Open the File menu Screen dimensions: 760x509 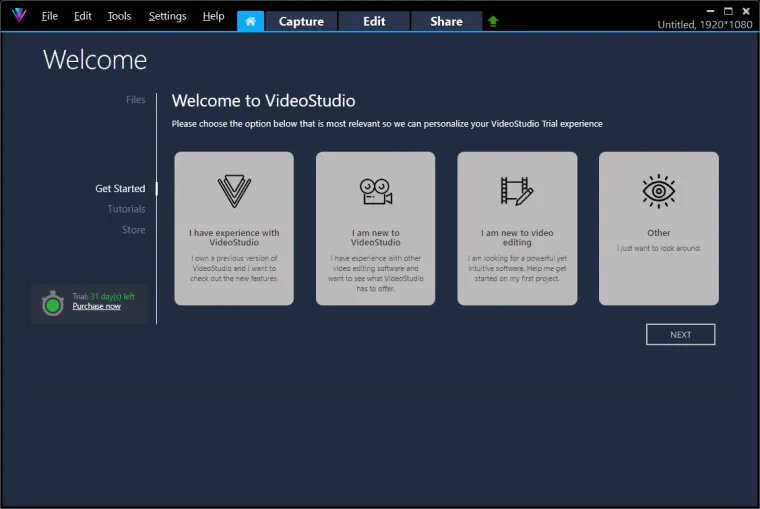click(x=49, y=16)
